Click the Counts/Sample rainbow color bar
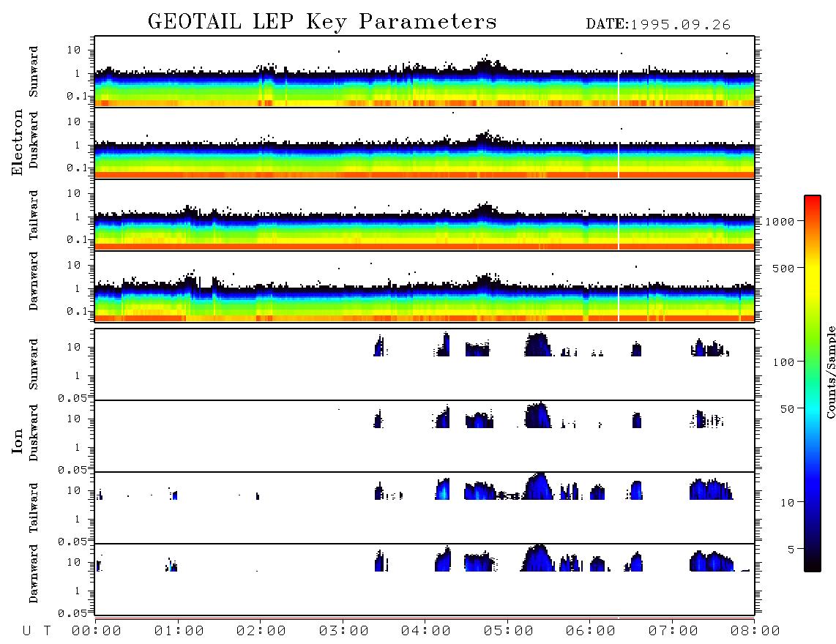The width and height of the screenshot is (836, 644). pos(813,383)
